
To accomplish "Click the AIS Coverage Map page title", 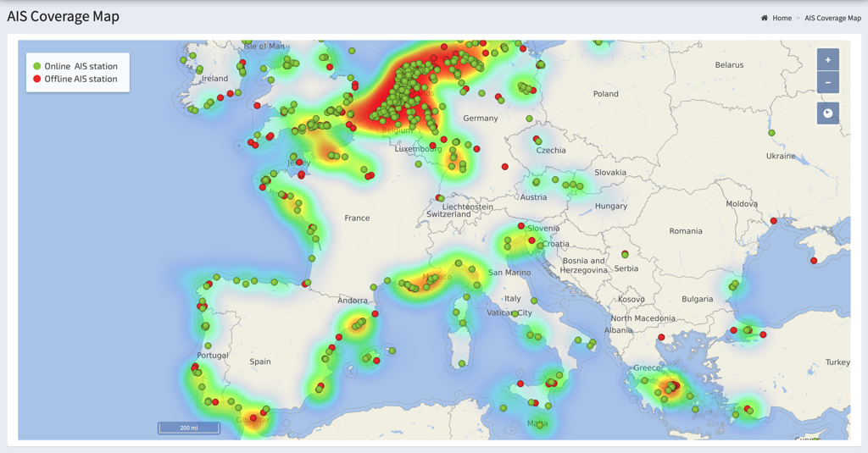I will (64, 16).
